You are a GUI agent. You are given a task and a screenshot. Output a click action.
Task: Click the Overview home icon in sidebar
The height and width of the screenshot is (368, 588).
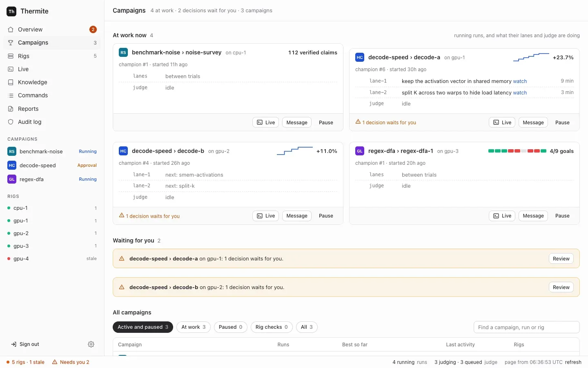pos(11,29)
